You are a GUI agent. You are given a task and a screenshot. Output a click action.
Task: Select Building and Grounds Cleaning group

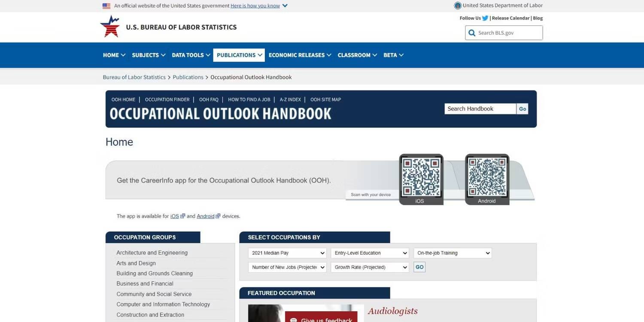[155, 273]
